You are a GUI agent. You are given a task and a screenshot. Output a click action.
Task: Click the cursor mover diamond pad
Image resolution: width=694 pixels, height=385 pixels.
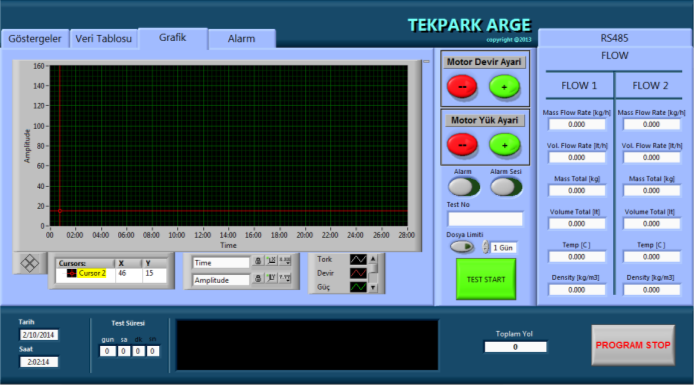tap(30, 263)
